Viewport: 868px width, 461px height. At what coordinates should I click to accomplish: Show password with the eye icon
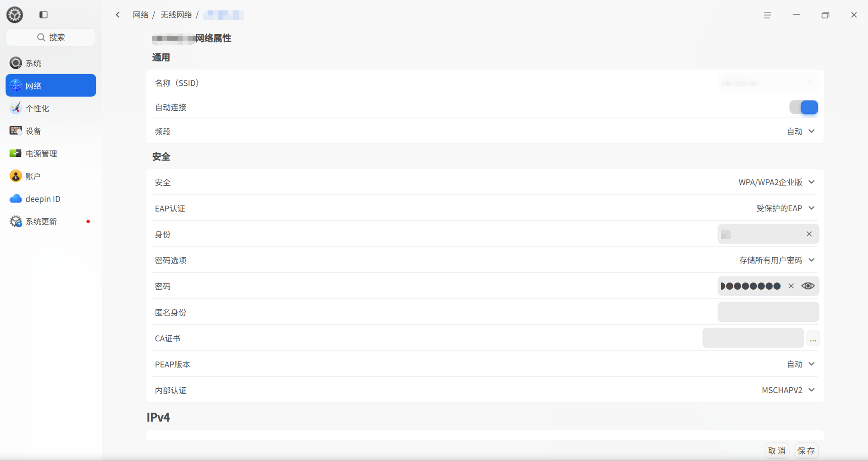click(808, 286)
